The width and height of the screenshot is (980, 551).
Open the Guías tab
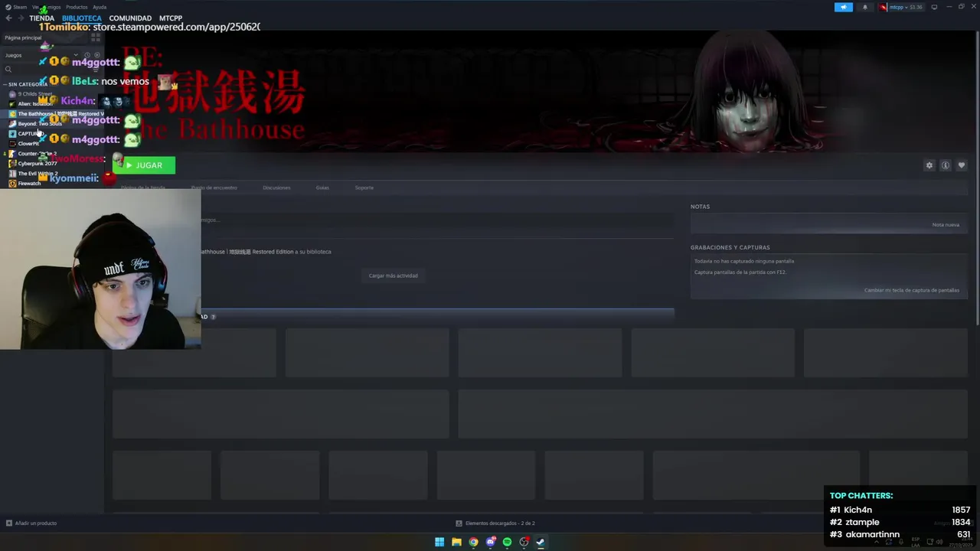pos(322,187)
